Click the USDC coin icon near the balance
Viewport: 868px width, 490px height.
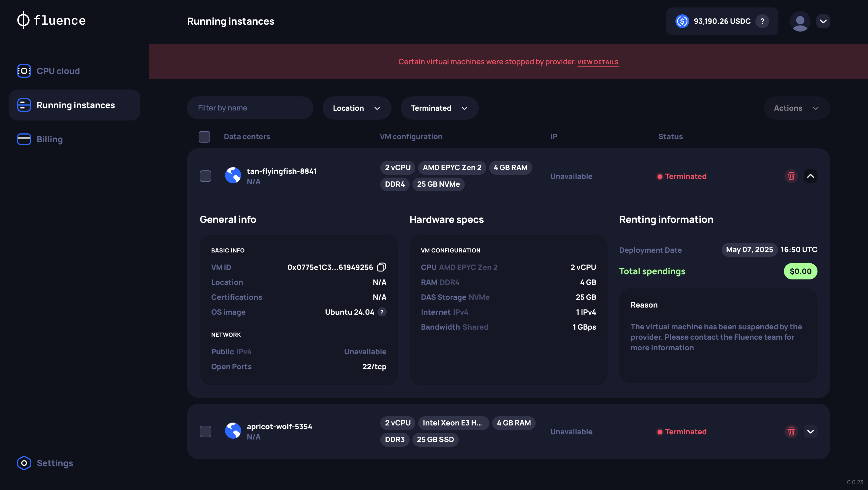[x=682, y=21]
